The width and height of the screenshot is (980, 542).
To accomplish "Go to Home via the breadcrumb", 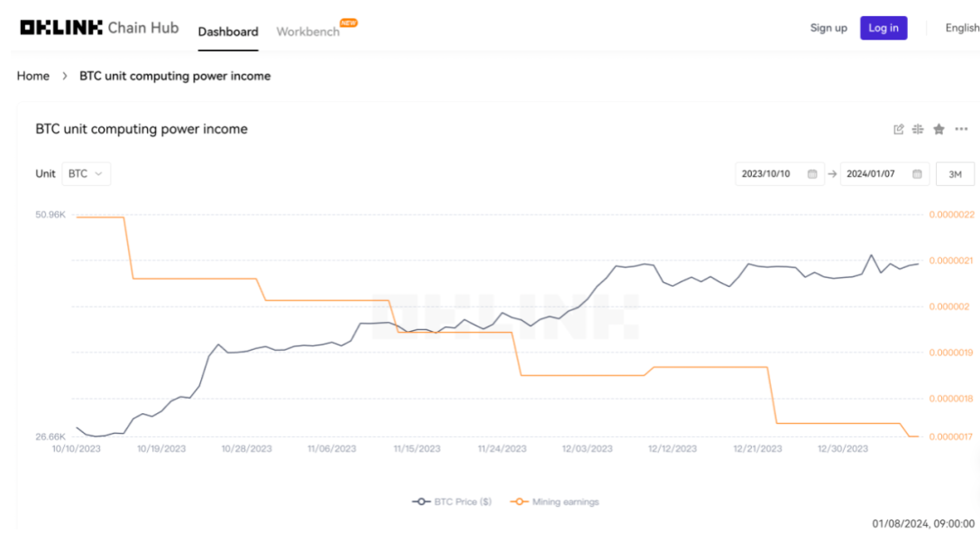I will (33, 77).
